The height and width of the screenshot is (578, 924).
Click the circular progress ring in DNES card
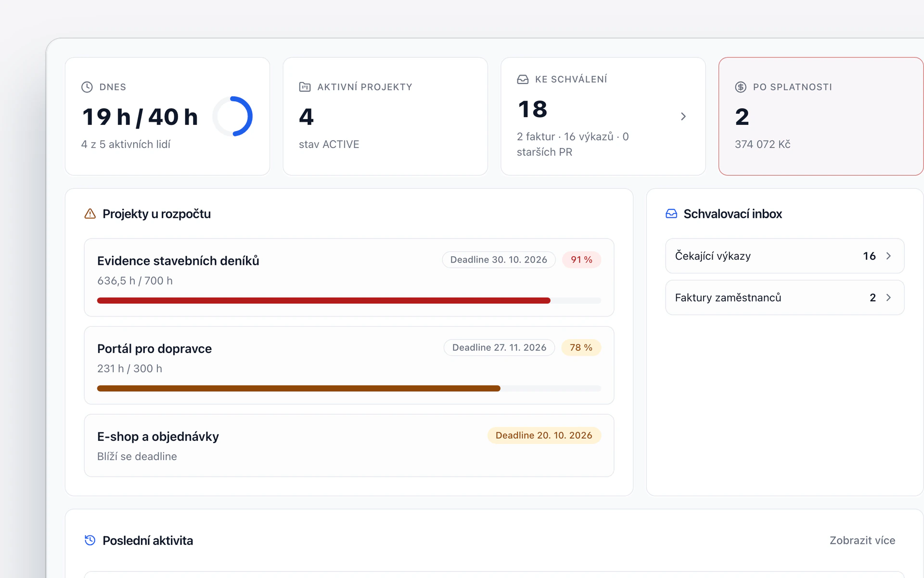[233, 116]
